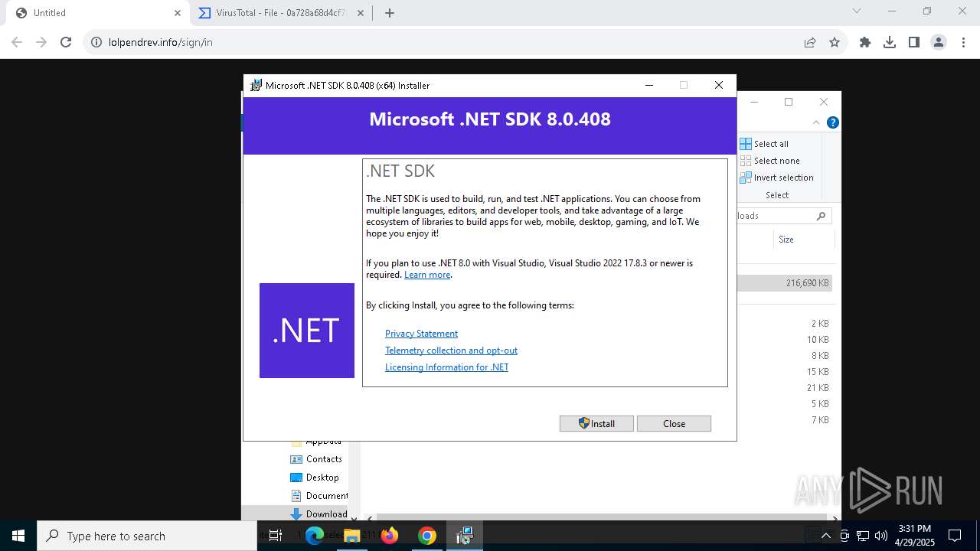Image resolution: width=980 pixels, height=551 pixels.
Task: View site information icon in address bar
Action: pyautogui.click(x=96, y=42)
